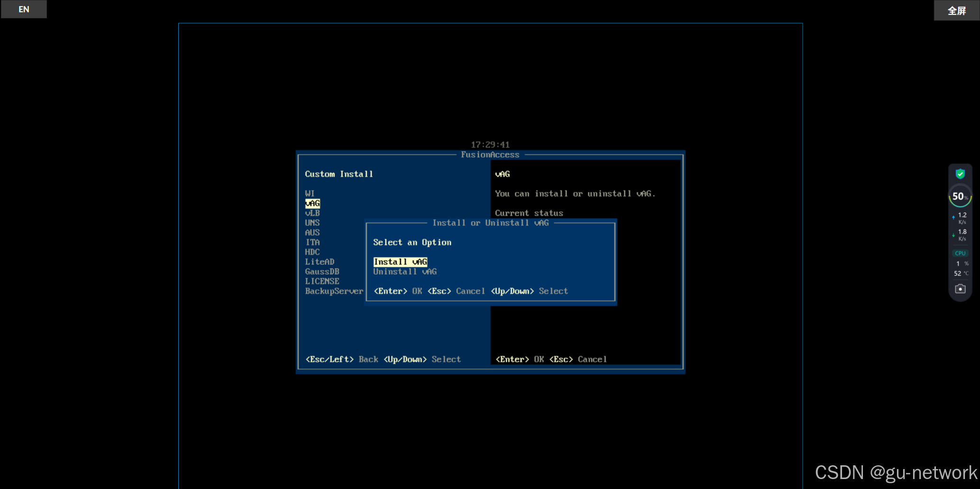Screen dimensions: 980x489
Task: Click the download speed 1.8 K/s indicator
Action: pyautogui.click(x=960, y=235)
